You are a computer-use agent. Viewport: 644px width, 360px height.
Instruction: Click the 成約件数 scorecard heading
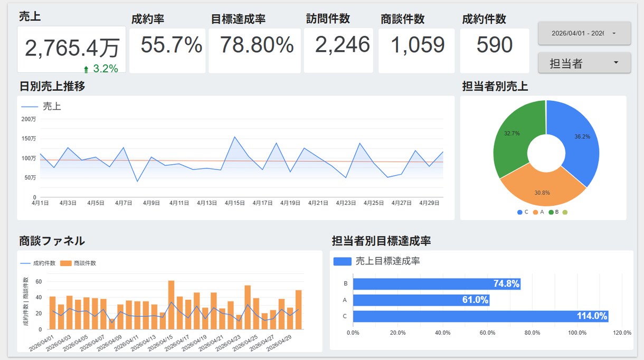click(x=484, y=19)
